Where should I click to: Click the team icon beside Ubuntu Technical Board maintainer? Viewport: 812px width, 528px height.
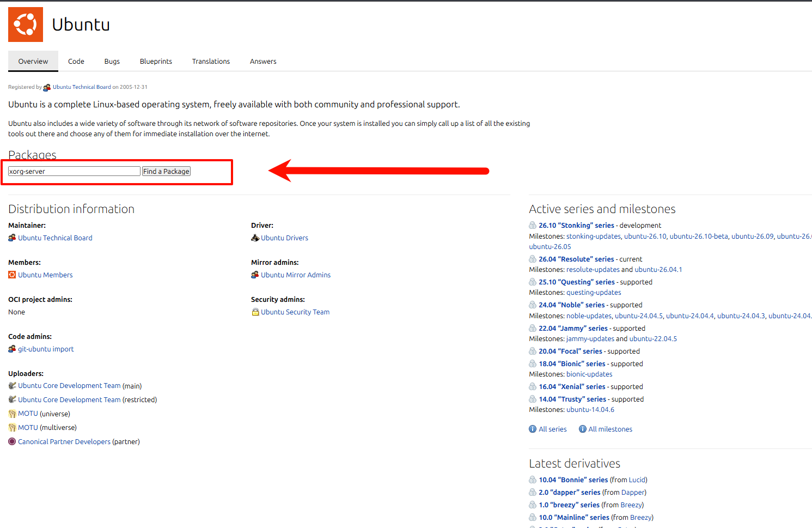tap(12, 238)
